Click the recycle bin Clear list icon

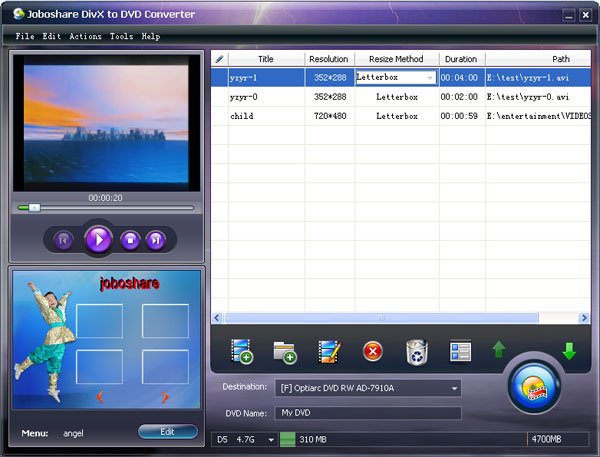417,352
